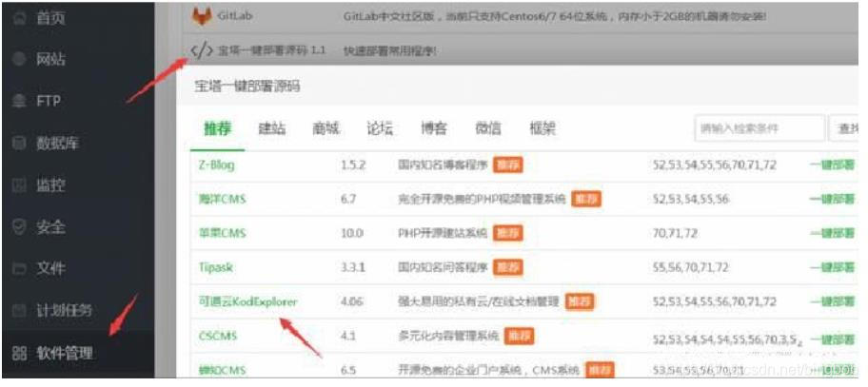Click the 推荐 badge on KodExplorer row
This screenshot has height=387, width=868.
point(580,301)
